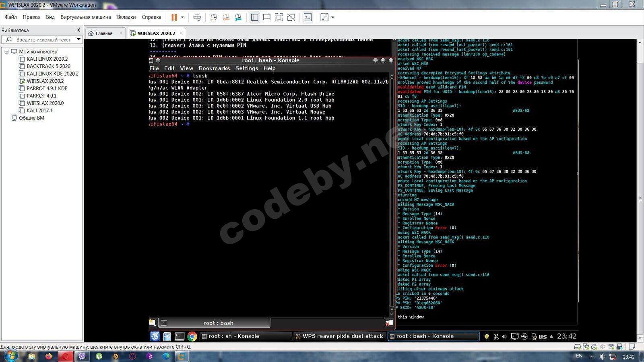This screenshot has height=362, width=644.
Task: Take a snapshot of the VM
Action: point(213,17)
